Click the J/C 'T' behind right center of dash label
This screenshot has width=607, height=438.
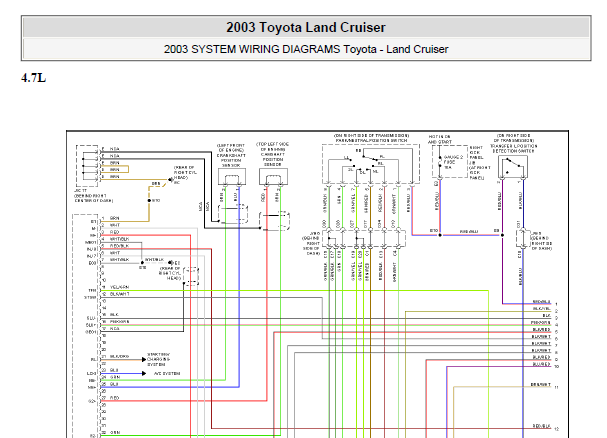coord(93,196)
